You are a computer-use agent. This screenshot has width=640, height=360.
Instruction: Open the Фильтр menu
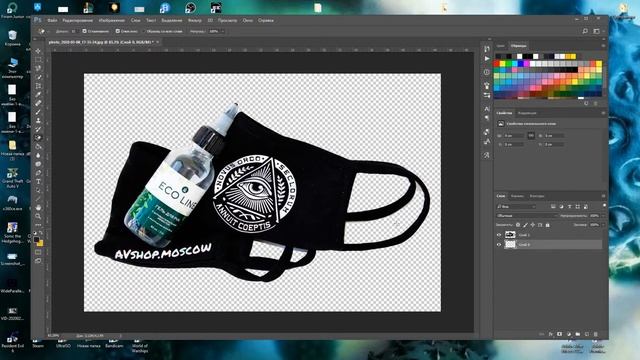[x=195, y=20]
